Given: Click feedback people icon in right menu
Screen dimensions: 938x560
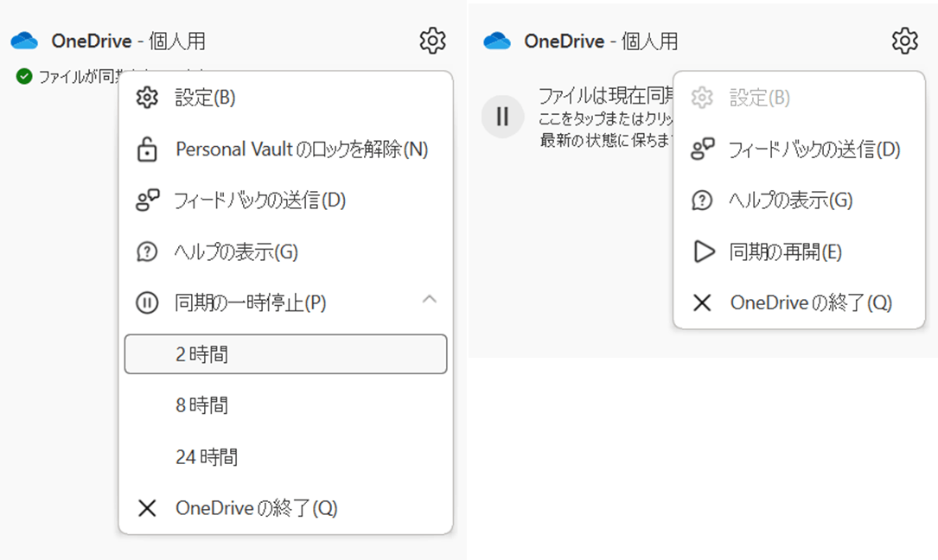Looking at the screenshot, I should click(x=703, y=149).
